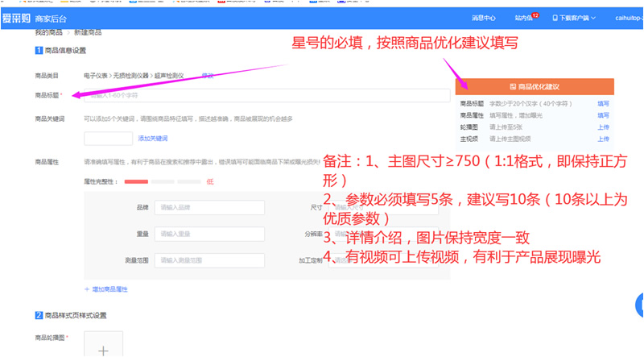Open 站内信 with notification badge

click(x=526, y=17)
